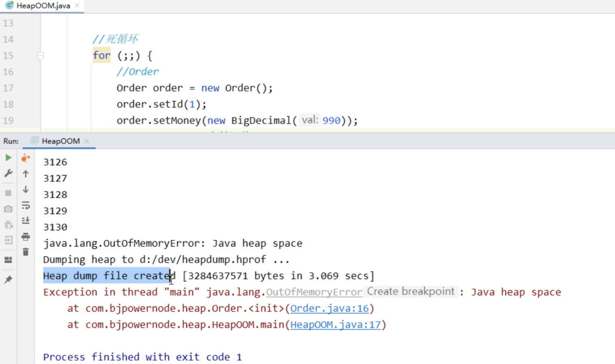Click console output line 3128
The width and height of the screenshot is (615, 364).
pyautogui.click(x=55, y=195)
